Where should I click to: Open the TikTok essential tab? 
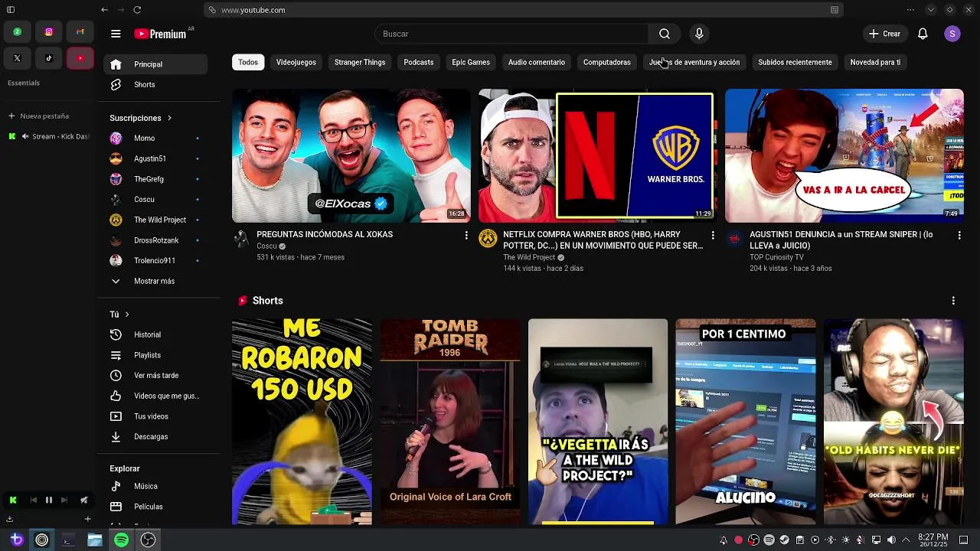(49, 58)
